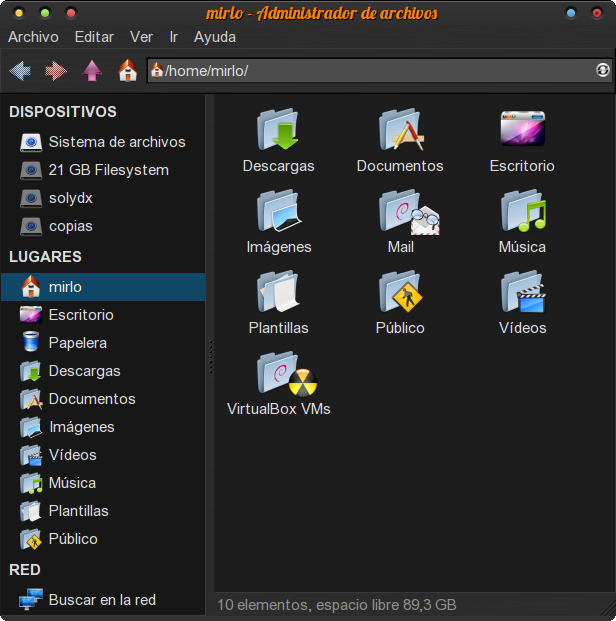Go up to parent folder arrow
The width and height of the screenshot is (616, 621).
[92, 71]
